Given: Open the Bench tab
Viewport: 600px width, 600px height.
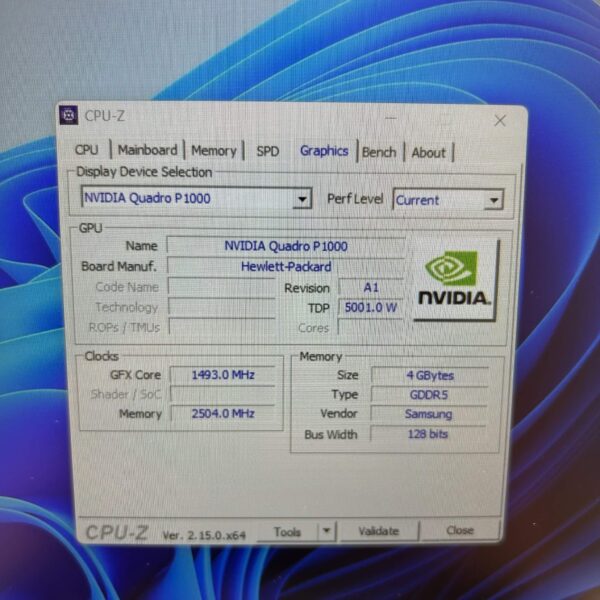Looking at the screenshot, I should click(379, 152).
